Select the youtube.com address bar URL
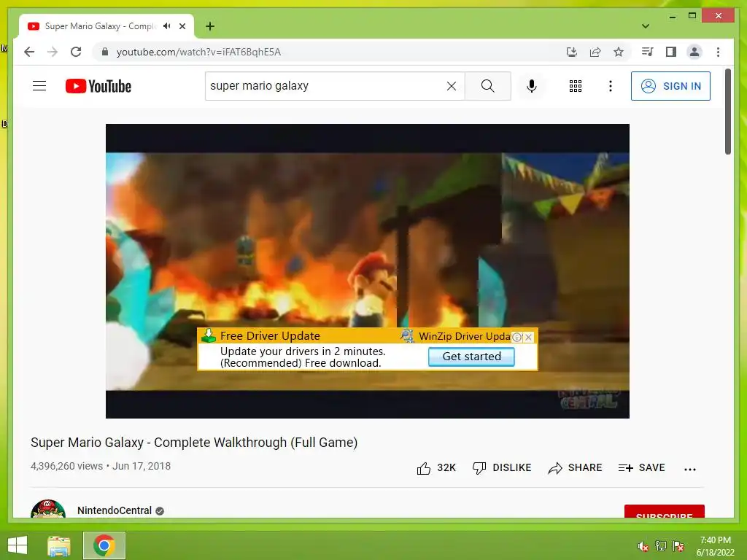Image resolution: width=747 pixels, height=560 pixels. point(198,52)
